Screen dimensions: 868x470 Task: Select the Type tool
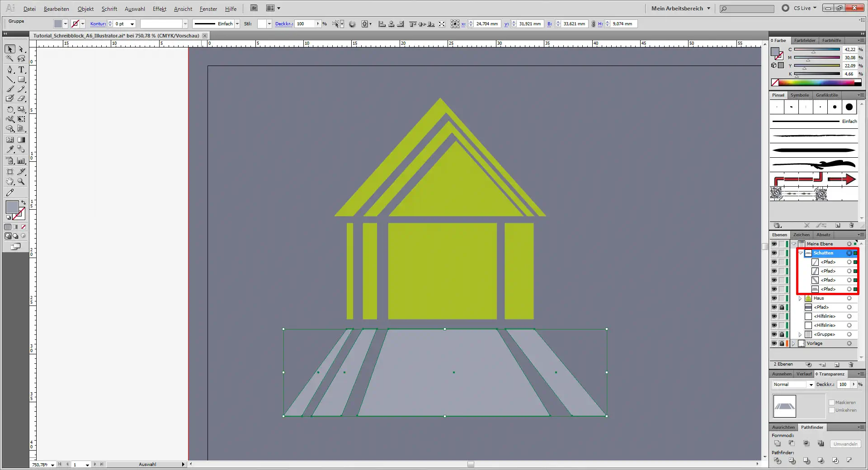point(21,70)
